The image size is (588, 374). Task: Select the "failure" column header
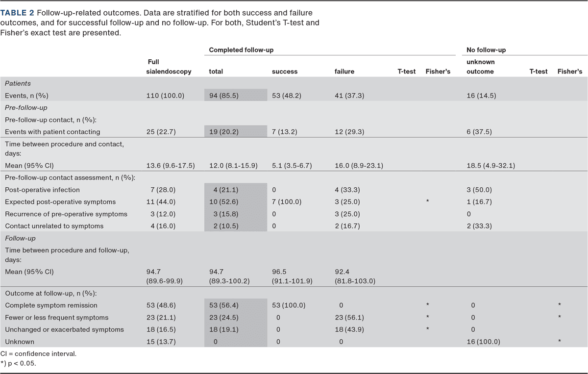tap(343, 72)
